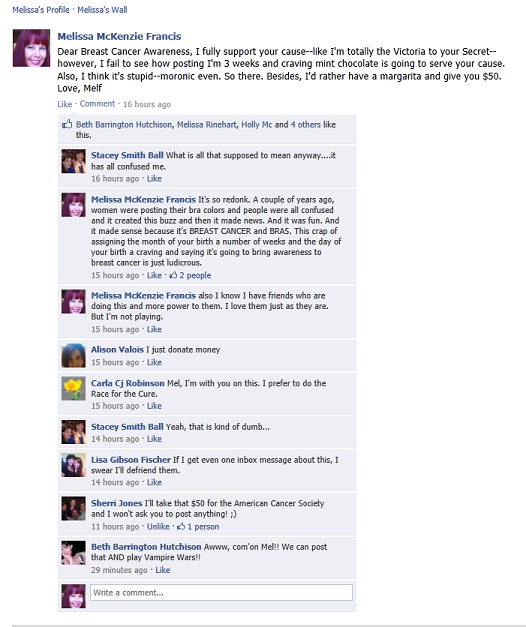
Task: Click thumbs-up icon next to "1 person"
Action: tap(181, 527)
